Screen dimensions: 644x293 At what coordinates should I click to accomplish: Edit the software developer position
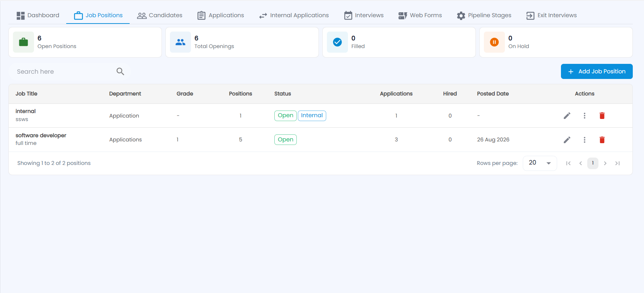coord(567,140)
